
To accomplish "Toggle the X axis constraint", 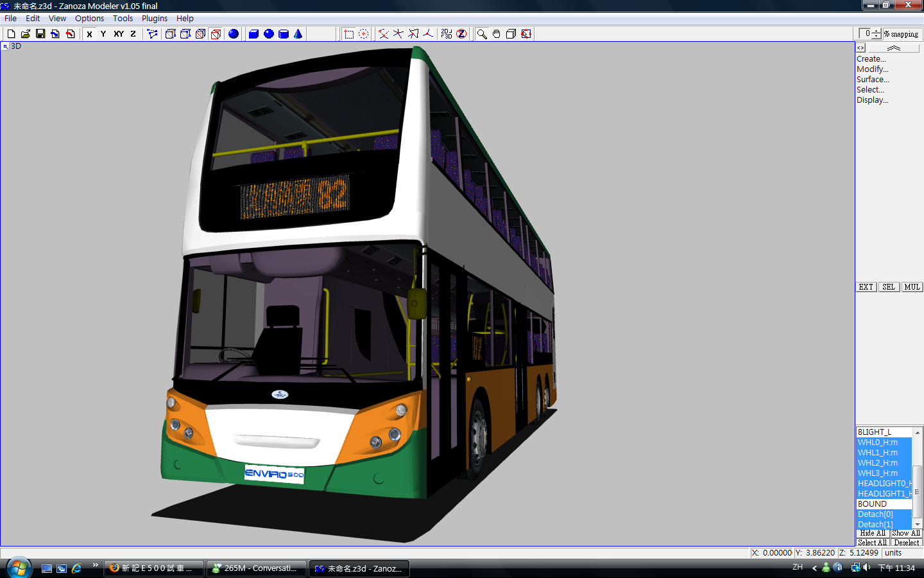I will tap(89, 34).
